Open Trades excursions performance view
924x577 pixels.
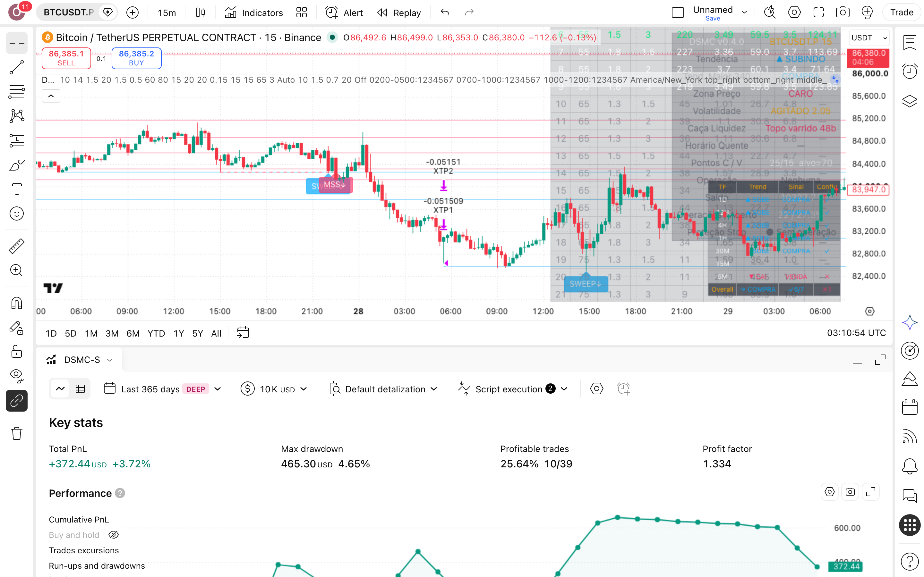coord(84,550)
